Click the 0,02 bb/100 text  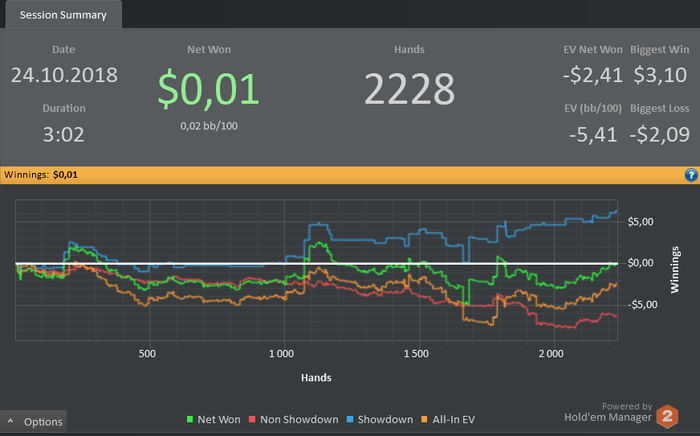[x=209, y=126]
